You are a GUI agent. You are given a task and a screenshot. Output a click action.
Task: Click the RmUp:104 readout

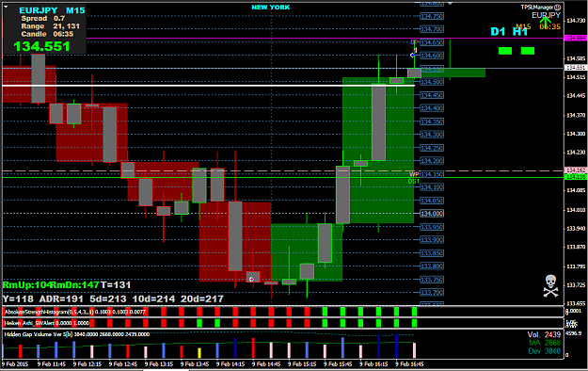pos(26,285)
